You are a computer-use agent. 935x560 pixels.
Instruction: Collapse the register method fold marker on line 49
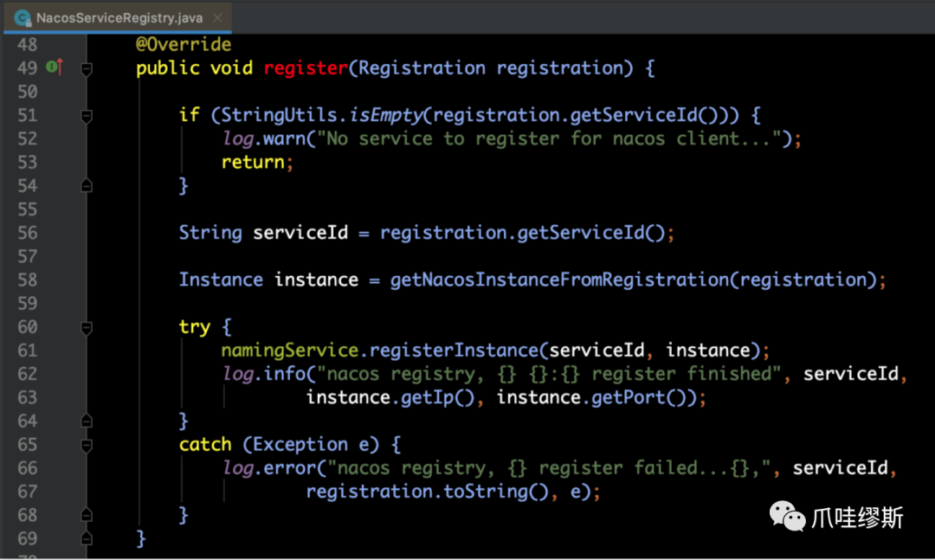87,69
